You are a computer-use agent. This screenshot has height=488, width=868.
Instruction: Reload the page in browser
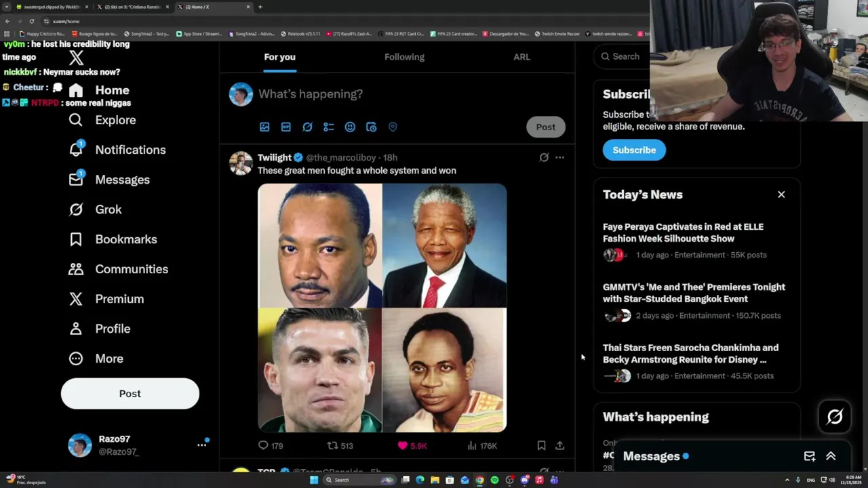click(x=31, y=21)
